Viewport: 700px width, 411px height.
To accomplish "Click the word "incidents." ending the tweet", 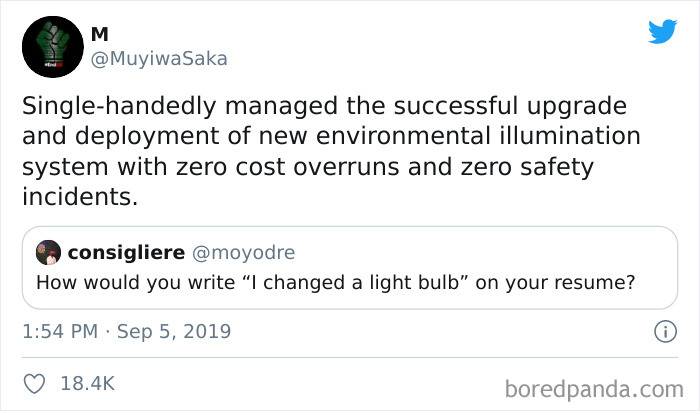I will [x=77, y=196].
